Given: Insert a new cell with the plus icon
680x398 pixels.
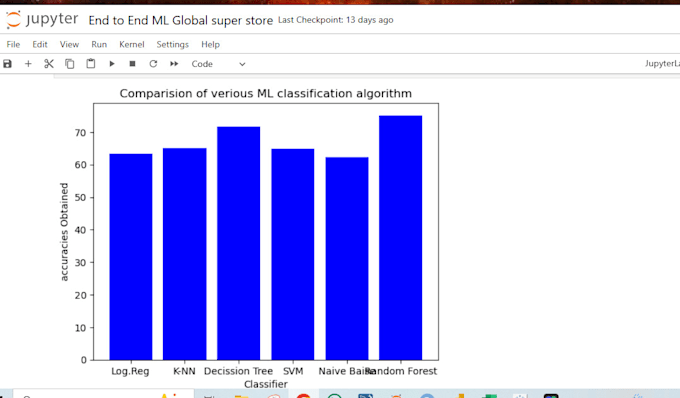Looking at the screenshot, I should pos(28,64).
